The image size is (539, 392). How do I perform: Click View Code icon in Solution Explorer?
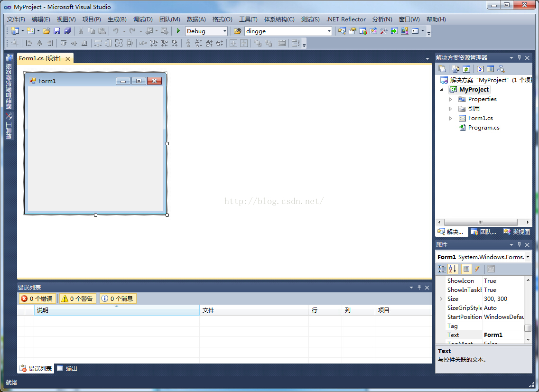pyautogui.click(x=480, y=69)
